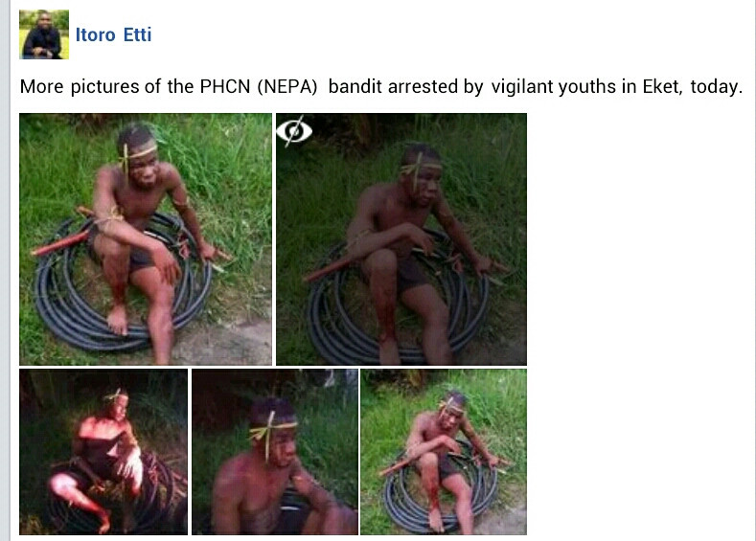The height and width of the screenshot is (541, 756).
Task: Open the last small photo of coiled cable
Action: pos(444,452)
